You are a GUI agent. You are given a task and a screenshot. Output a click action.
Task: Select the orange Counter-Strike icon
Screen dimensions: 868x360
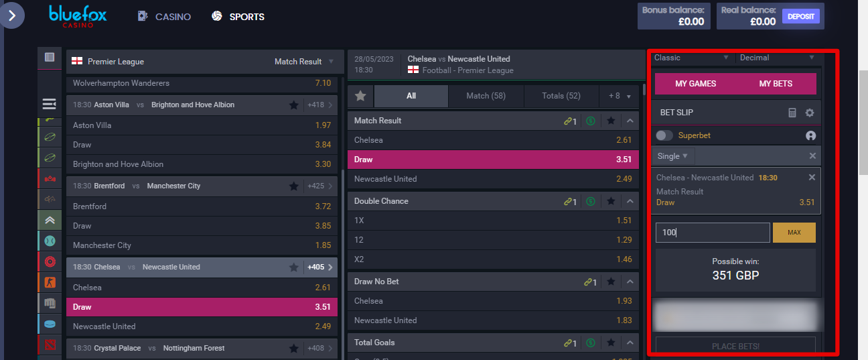click(x=50, y=282)
